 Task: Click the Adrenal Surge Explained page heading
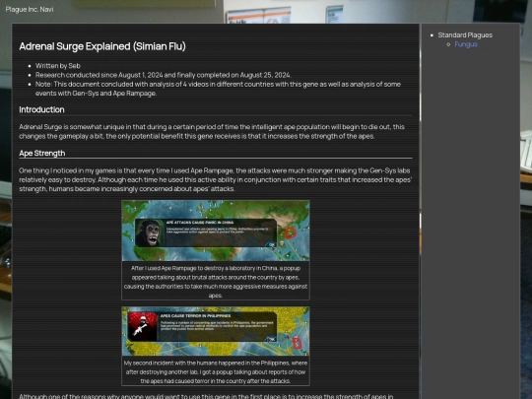(x=102, y=46)
